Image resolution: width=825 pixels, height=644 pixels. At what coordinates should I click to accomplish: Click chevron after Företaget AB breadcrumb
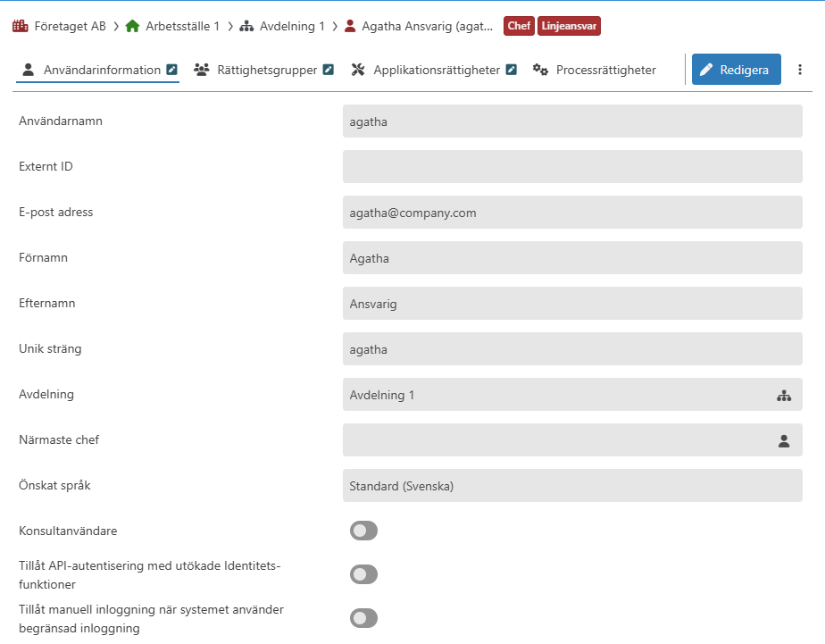point(116,26)
